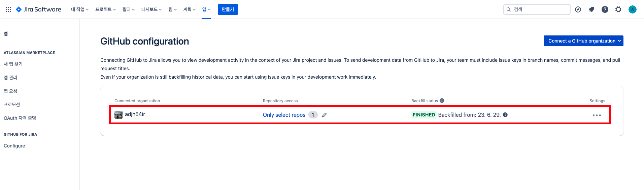The height and width of the screenshot is (190, 644).
Task: Click the 검색 search field
Action: (537, 9)
